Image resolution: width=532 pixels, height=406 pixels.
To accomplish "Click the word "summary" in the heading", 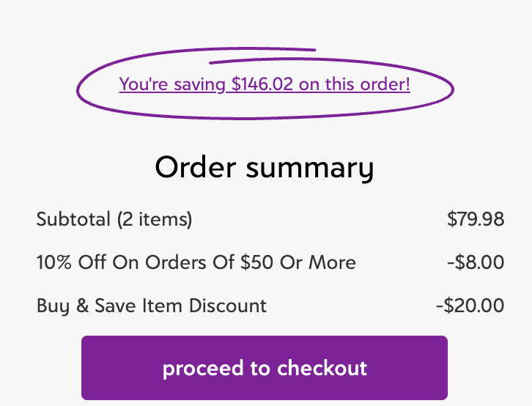I will click(x=309, y=168).
